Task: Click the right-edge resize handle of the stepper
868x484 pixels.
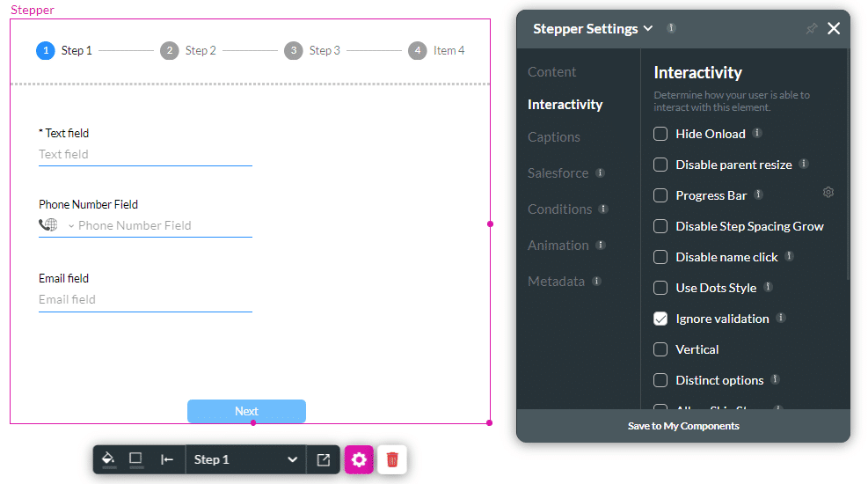Action: (490, 224)
